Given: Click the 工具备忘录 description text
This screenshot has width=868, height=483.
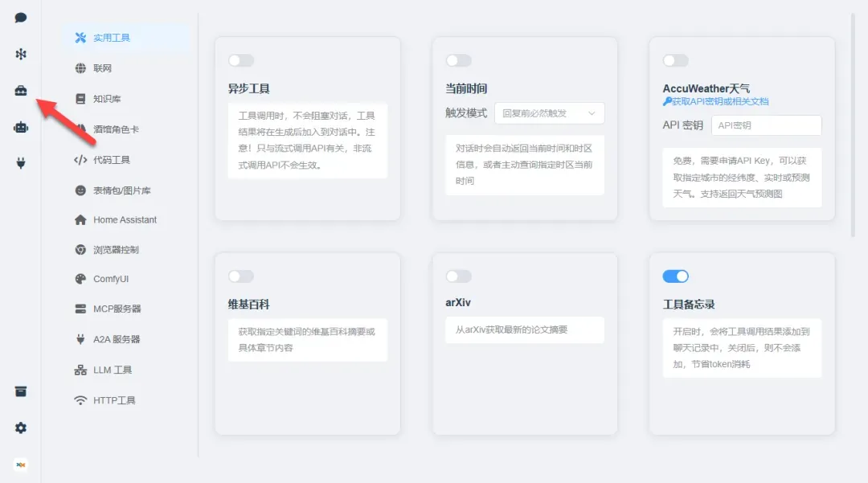Looking at the screenshot, I should (741, 347).
